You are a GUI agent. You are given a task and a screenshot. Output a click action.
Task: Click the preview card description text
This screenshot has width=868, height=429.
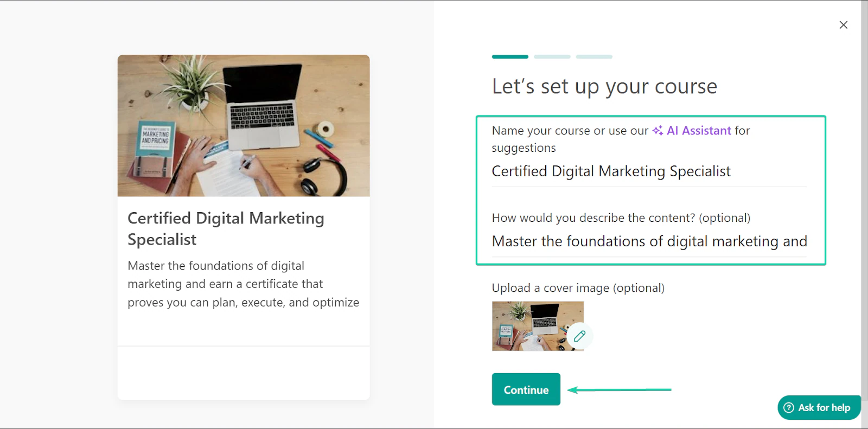click(243, 284)
